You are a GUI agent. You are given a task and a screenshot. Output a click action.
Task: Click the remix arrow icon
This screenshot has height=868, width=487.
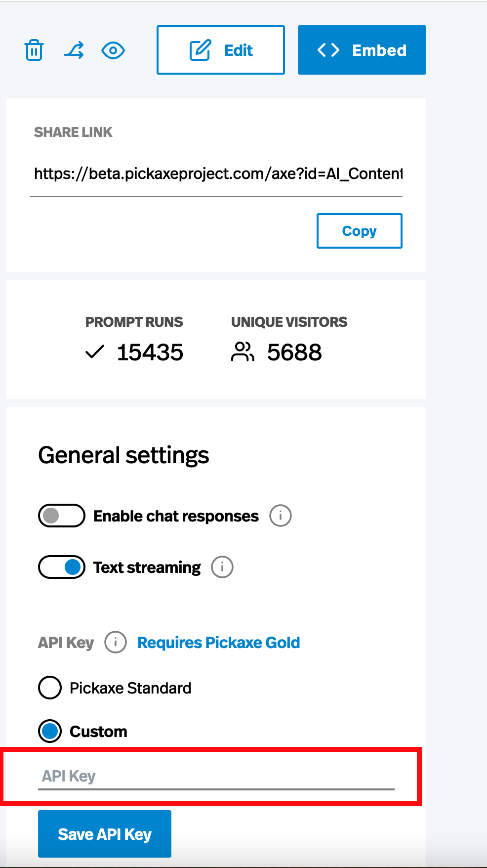74,50
